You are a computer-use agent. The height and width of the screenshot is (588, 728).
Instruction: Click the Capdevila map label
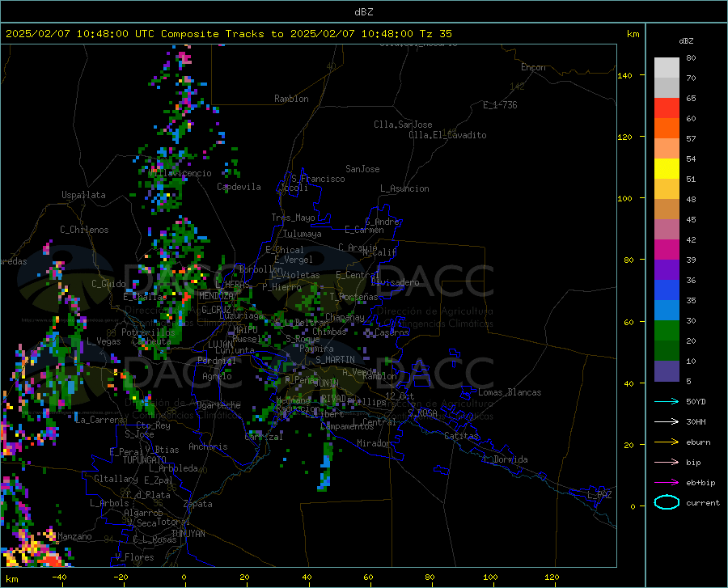coord(239,187)
